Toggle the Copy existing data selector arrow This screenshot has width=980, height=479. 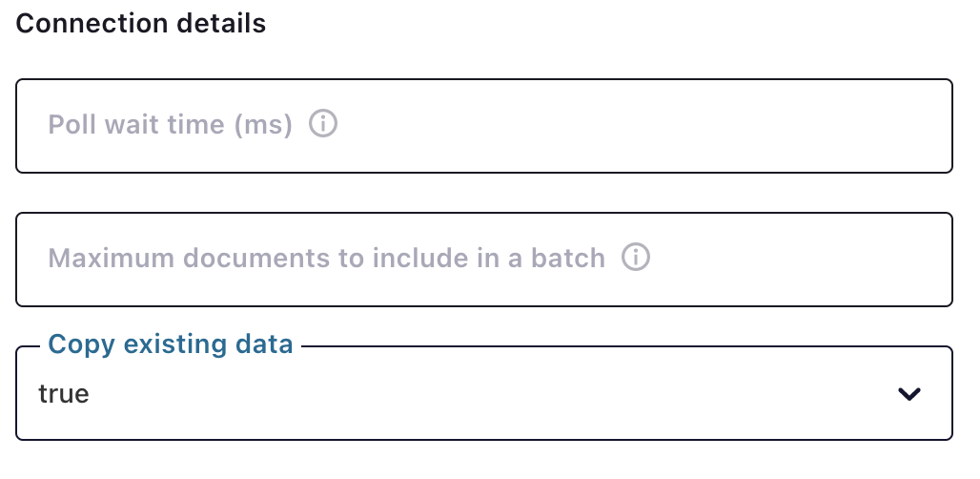[x=909, y=394]
